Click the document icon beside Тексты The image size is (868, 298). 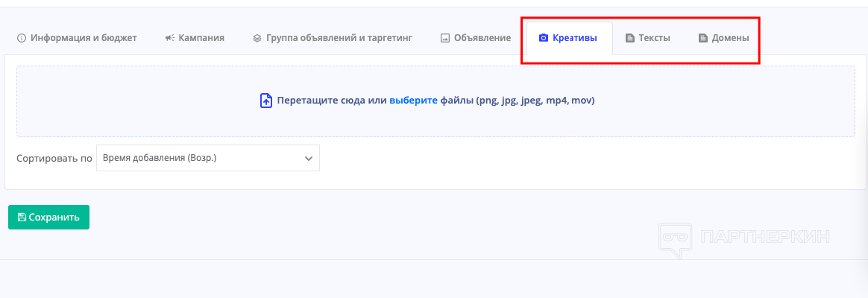630,38
